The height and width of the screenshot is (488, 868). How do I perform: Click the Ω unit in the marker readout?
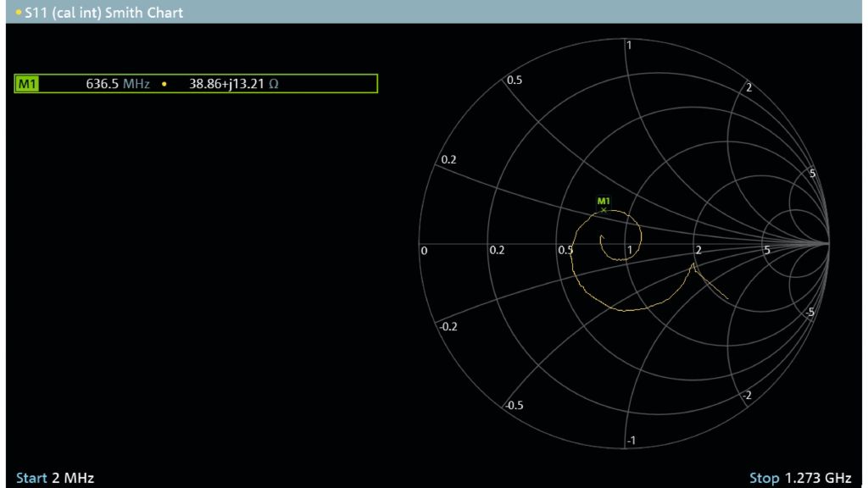273,84
